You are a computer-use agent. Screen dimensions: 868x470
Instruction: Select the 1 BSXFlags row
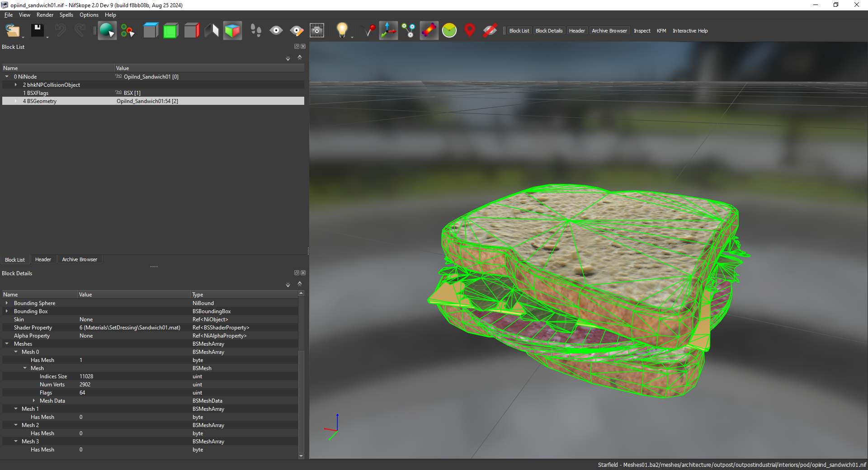[x=153, y=93]
